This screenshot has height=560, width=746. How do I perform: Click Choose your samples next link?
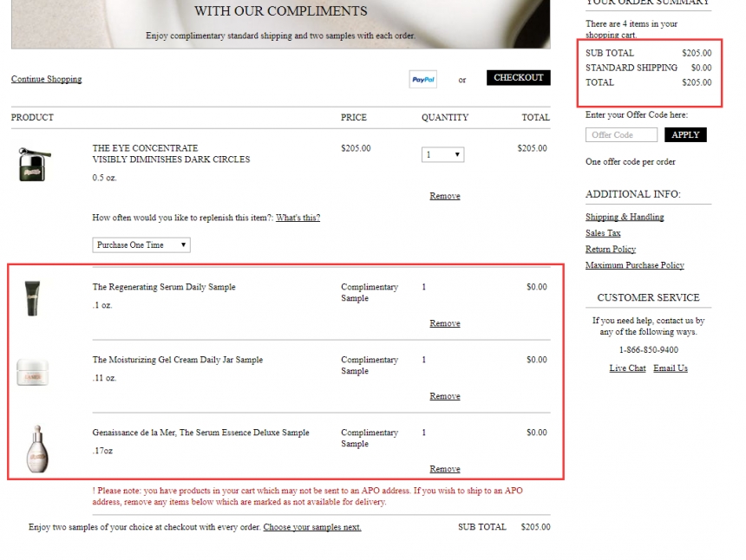pos(312,527)
